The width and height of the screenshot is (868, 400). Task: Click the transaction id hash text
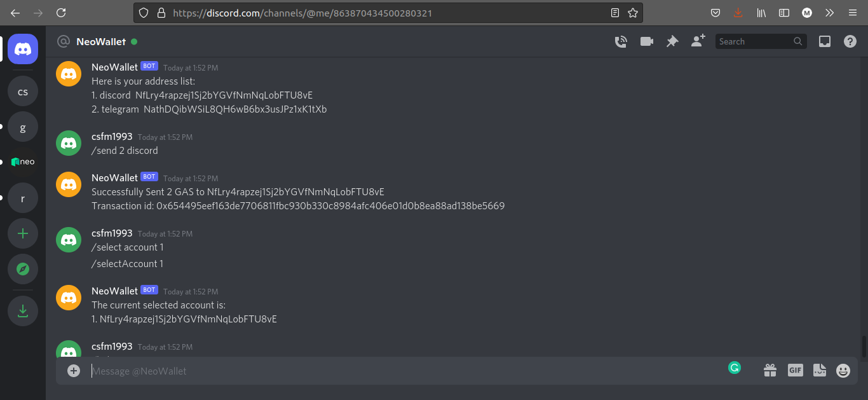[x=330, y=206]
